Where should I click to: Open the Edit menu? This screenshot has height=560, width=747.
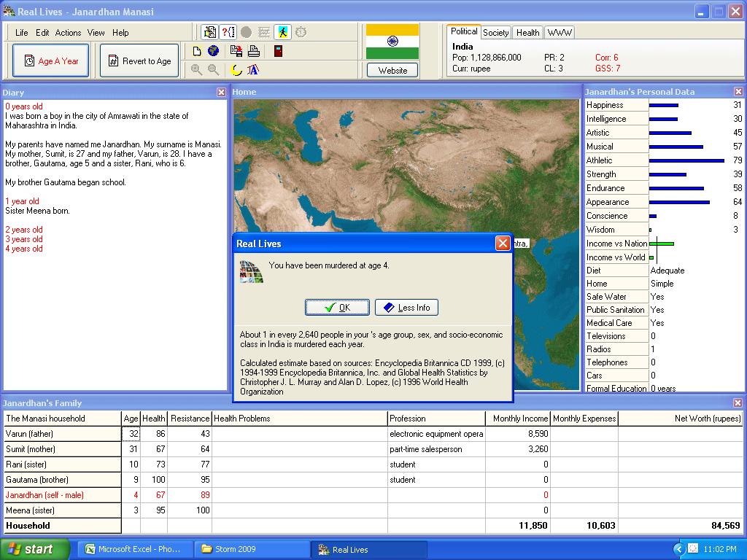[42, 32]
